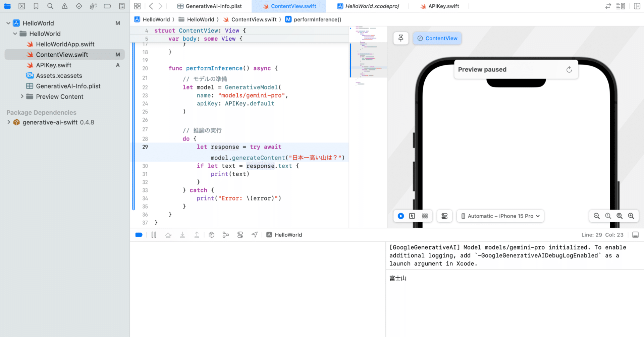Image resolution: width=644 pixels, height=337 pixels.
Task: Open the Issue navigator warning triangle icon
Action: 65,6
